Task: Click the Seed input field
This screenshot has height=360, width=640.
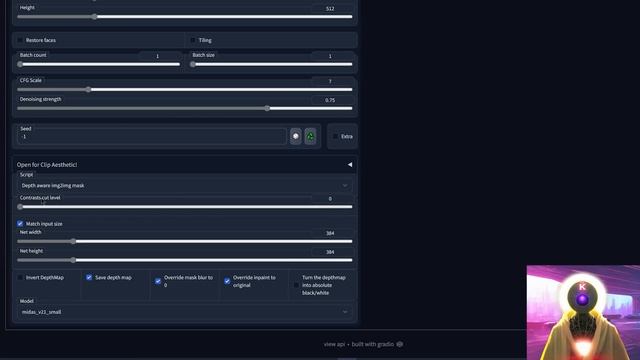Action: click(x=151, y=137)
